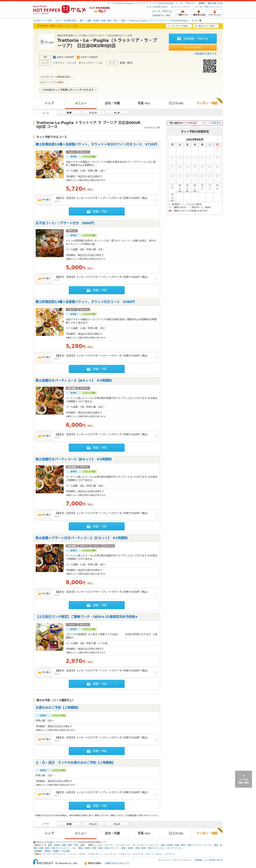Click the restaurant QR code image
This screenshot has height=868, width=256.
point(210,66)
